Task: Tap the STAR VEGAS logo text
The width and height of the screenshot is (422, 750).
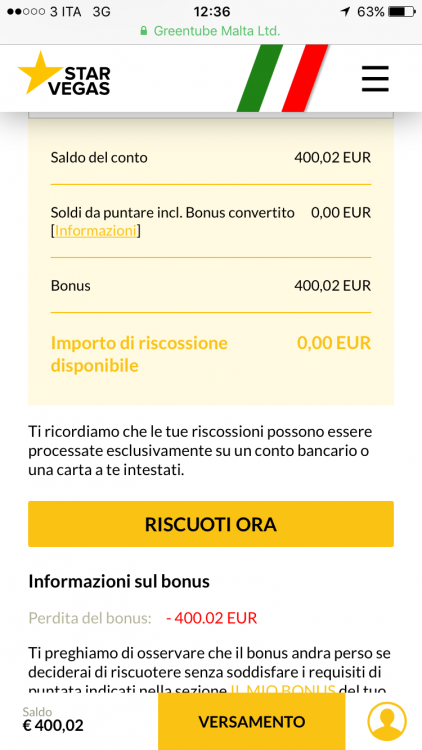Action: (x=86, y=81)
